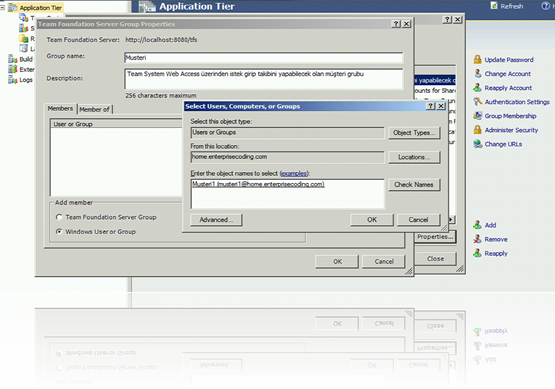Open Administer Security link
Image resolution: width=555 pixels, height=389 pixels.
(511, 130)
